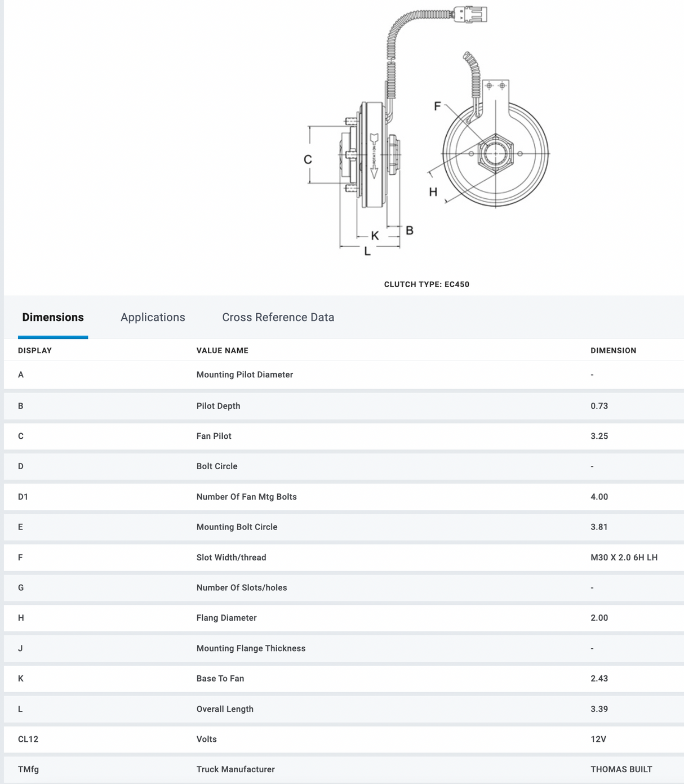Select the 12V volts value

[x=598, y=740]
